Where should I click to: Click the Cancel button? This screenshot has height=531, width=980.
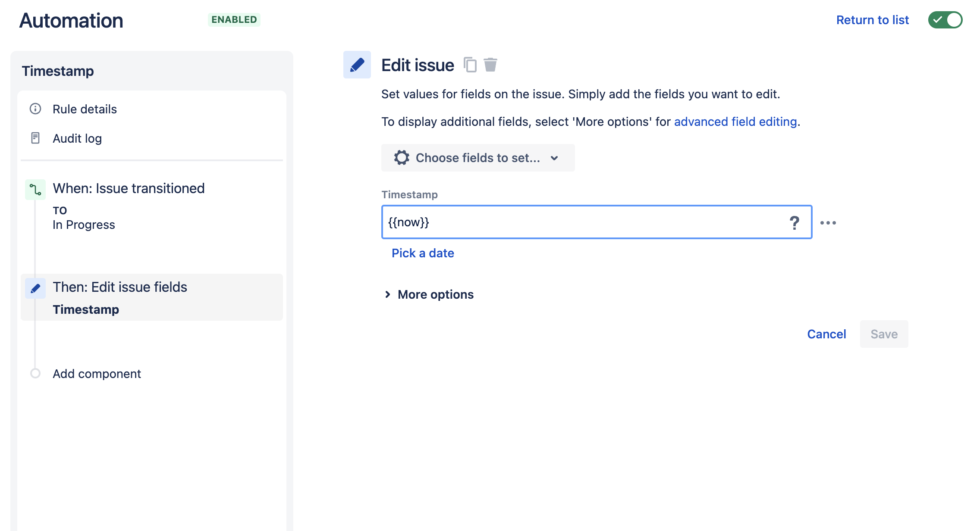[x=826, y=334]
